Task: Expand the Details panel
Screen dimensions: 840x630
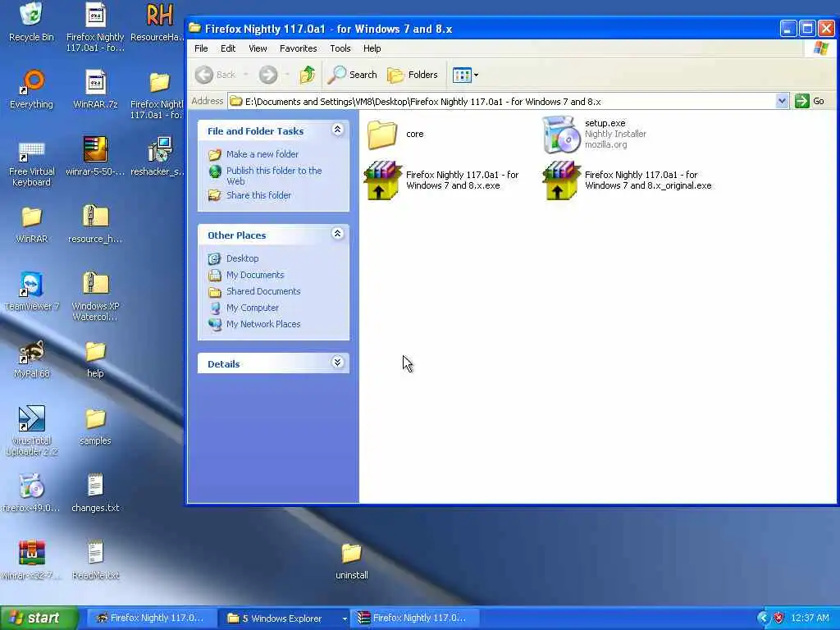Action: [337, 363]
